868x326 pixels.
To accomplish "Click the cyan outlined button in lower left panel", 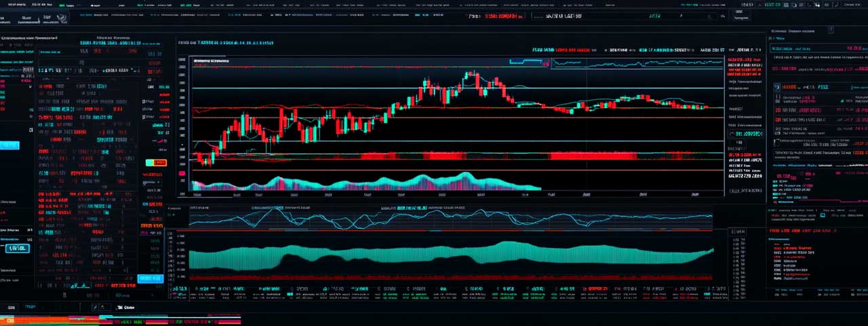I will pos(17,248).
